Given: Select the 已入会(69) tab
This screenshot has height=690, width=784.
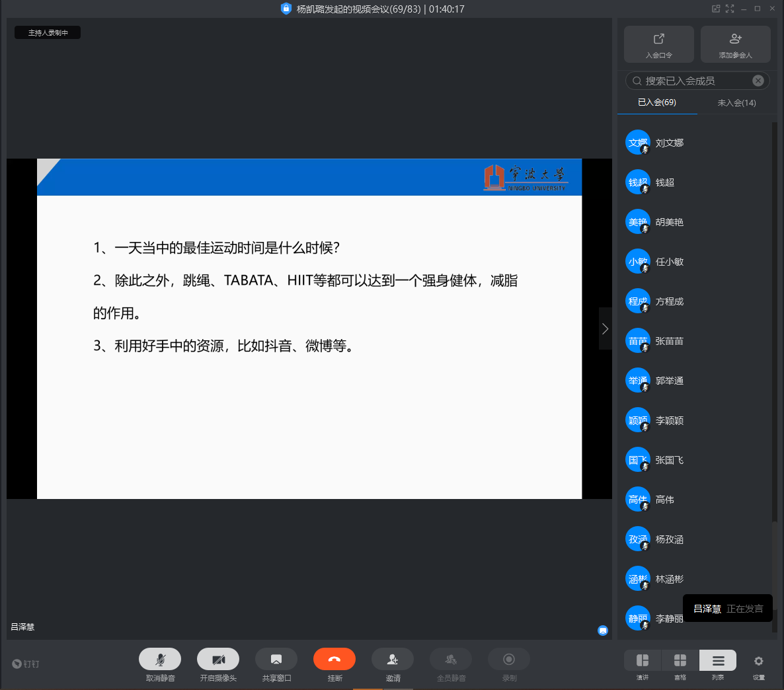Looking at the screenshot, I should 657,102.
